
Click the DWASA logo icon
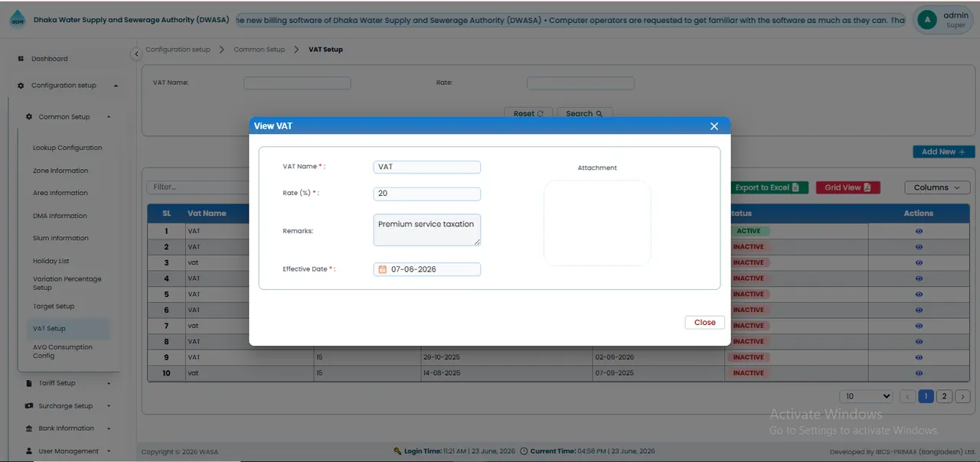pos(17,20)
